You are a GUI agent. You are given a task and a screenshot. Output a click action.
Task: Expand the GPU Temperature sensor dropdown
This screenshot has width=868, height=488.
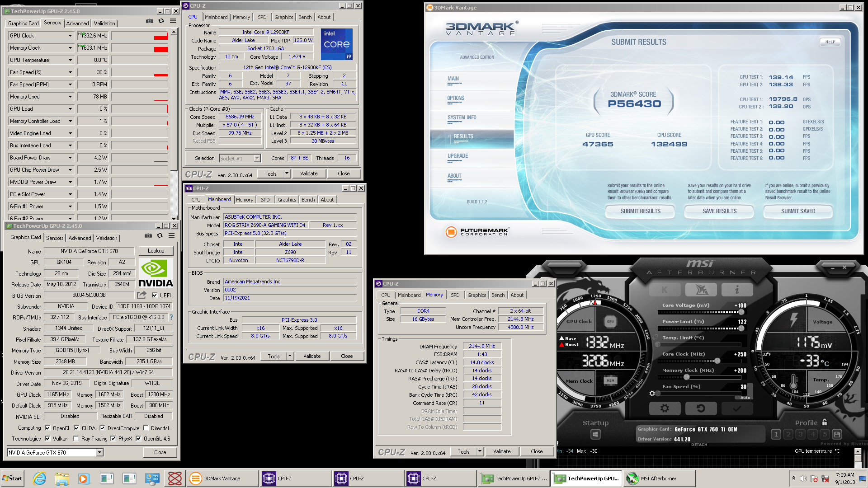(70, 60)
